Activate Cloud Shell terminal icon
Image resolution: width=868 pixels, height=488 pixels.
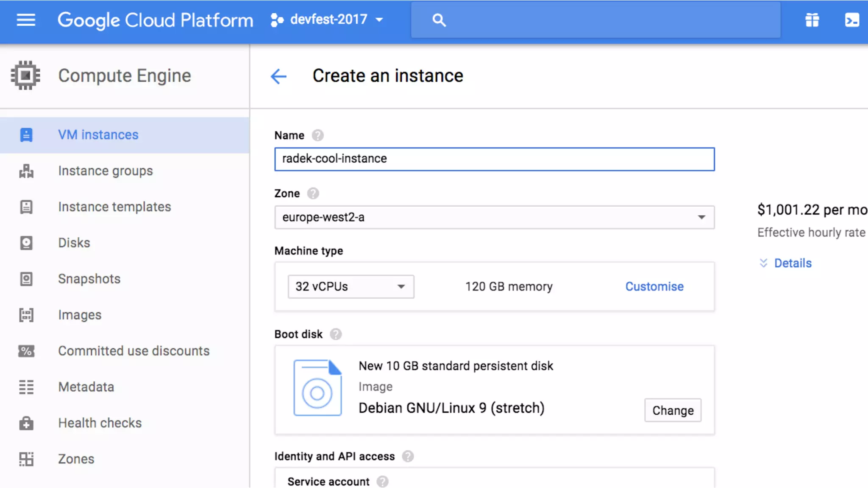click(x=852, y=20)
